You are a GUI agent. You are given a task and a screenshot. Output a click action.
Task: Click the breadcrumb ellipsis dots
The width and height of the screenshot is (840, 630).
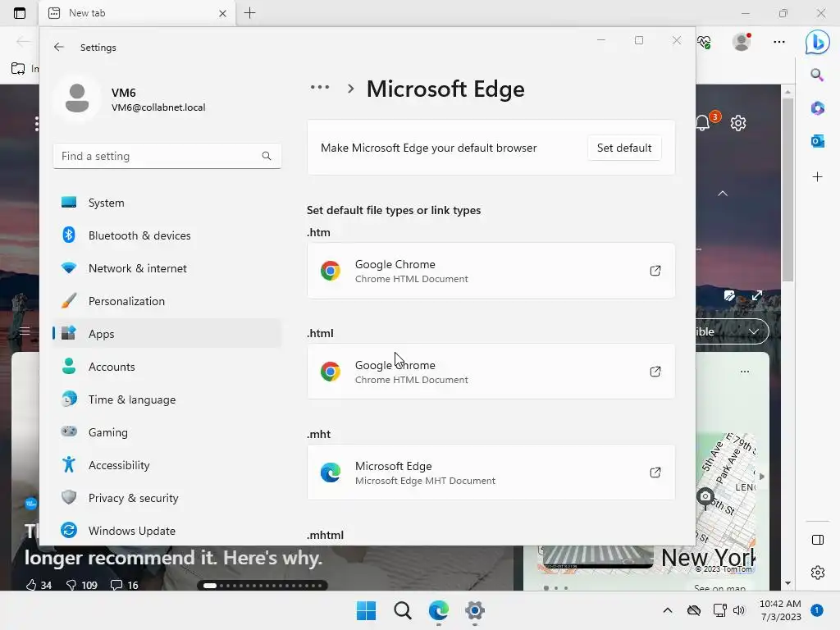(x=320, y=87)
